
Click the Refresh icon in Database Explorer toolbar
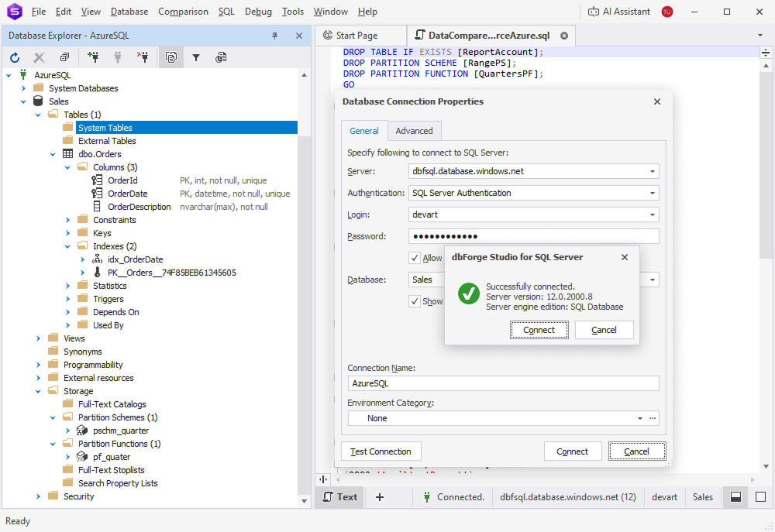pyautogui.click(x=15, y=58)
